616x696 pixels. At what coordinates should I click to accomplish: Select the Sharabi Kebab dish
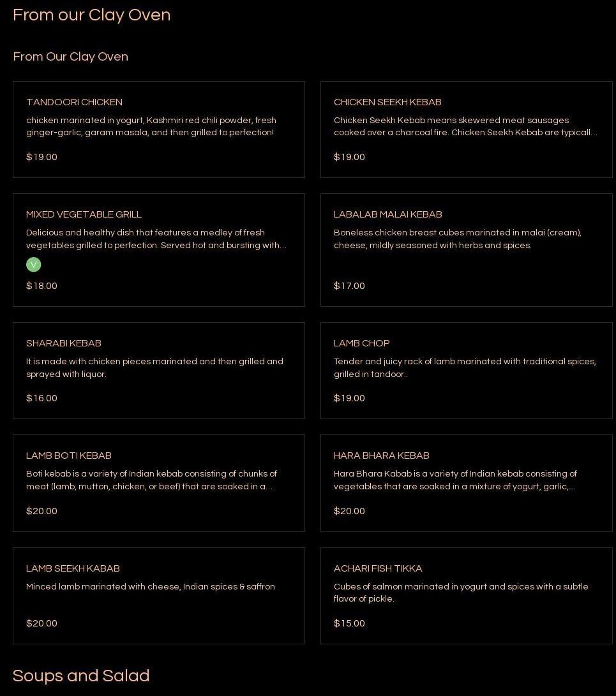tap(63, 343)
